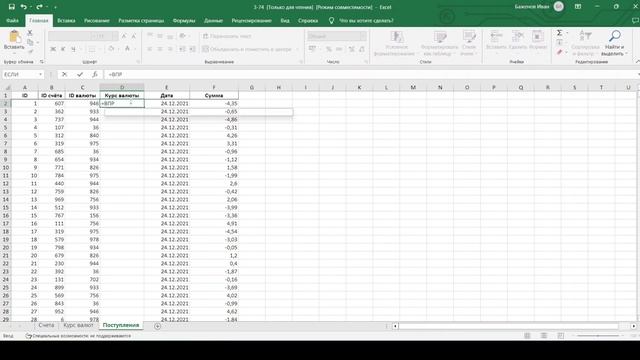This screenshot has width=640, height=360.
Task: Toggle Переносить текст wrap text
Action: click(227, 36)
